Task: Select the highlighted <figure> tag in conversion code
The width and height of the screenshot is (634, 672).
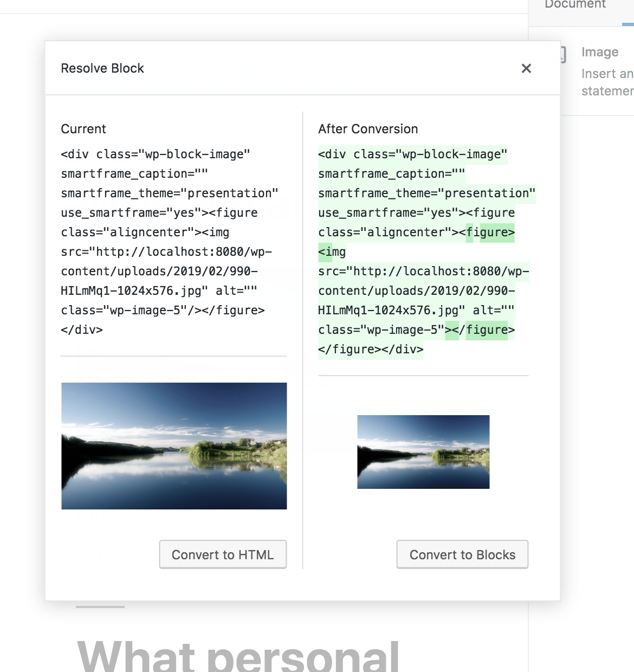Action: pyautogui.click(x=489, y=232)
